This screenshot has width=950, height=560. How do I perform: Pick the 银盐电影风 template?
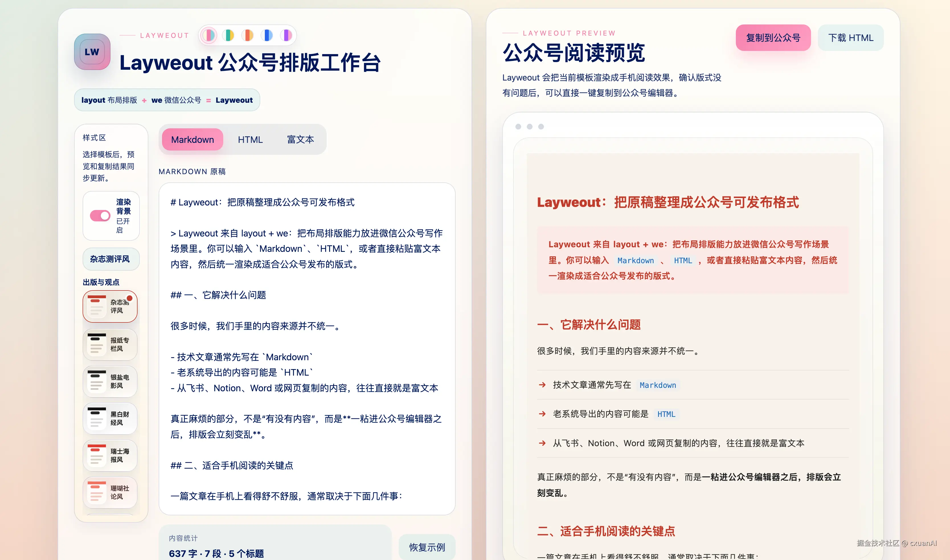pos(110,381)
